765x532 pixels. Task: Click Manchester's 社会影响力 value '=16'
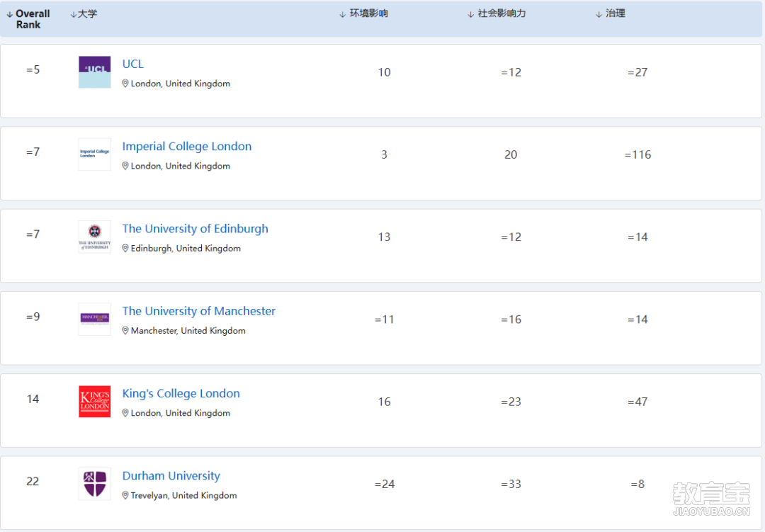[x=511, y=319]
